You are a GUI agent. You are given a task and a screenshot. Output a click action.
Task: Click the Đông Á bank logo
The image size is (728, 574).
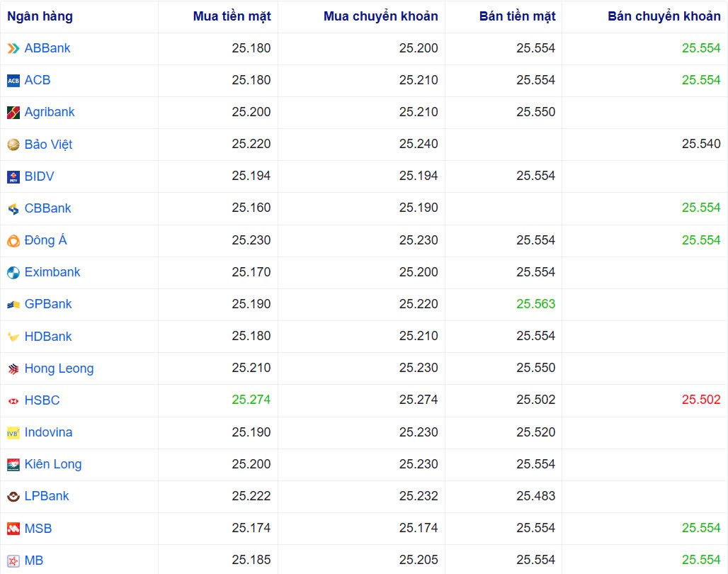[x=13, y=241]
